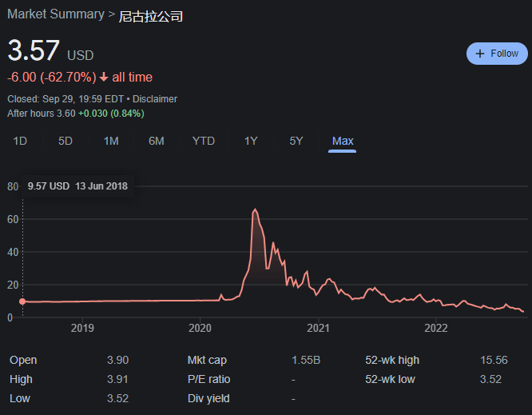Click the 2022 label on the x-axis
Screen dimensions: 532x415
pos(436,328)
